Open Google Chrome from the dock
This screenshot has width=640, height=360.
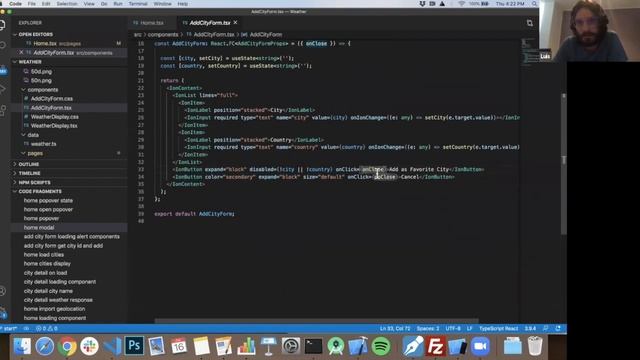coord(67,347)
